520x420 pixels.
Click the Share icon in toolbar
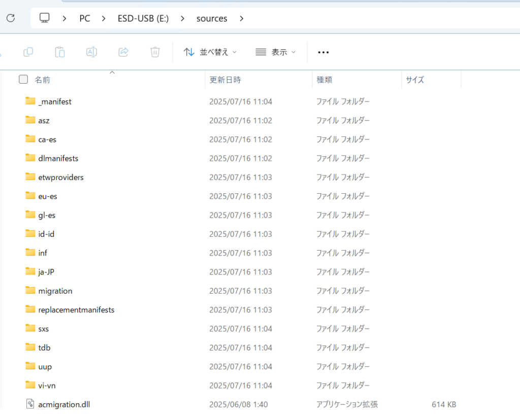pos(123,52)
